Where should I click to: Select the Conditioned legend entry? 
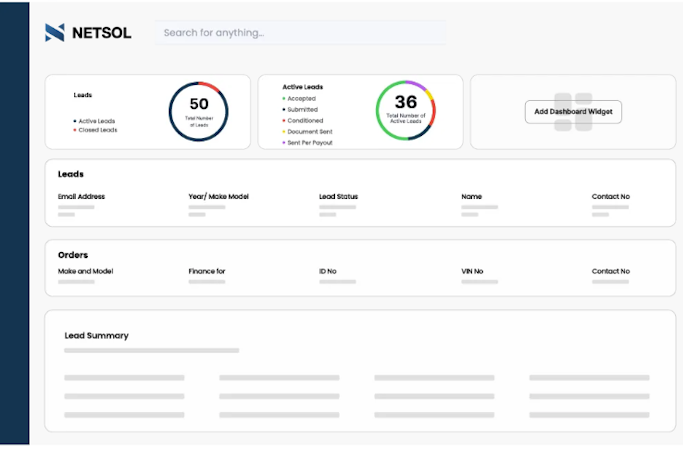pos(304,120)
